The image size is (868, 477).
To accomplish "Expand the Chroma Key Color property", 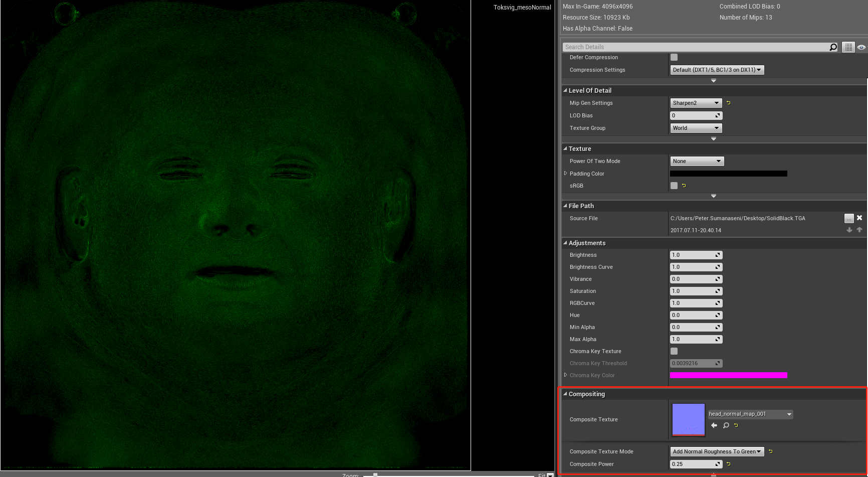I will [x=566, y=375].
